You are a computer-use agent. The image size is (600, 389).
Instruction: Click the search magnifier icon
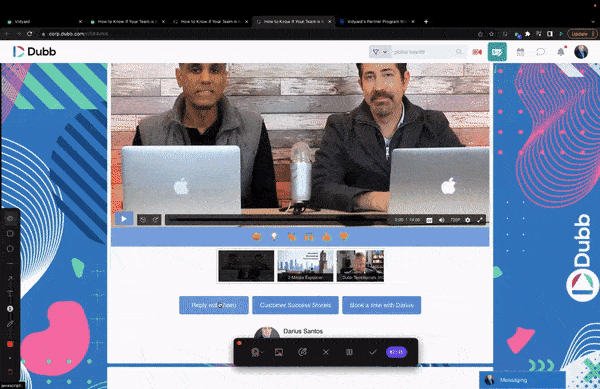click(x=459, y=51)
